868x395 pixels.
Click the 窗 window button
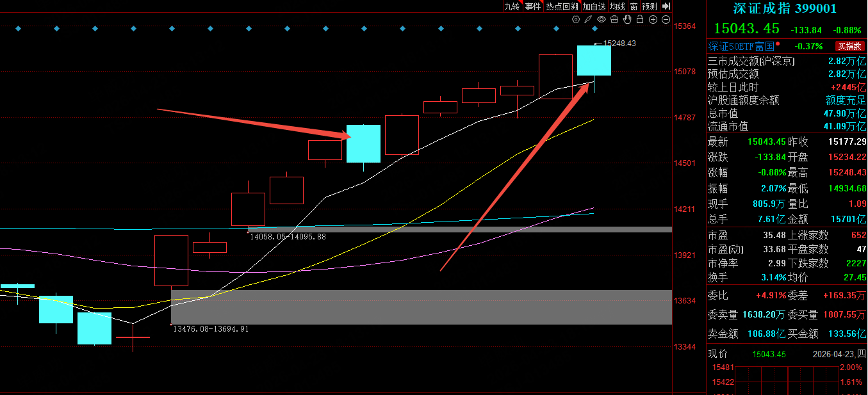pyautogui.click(x=634, y=6)
